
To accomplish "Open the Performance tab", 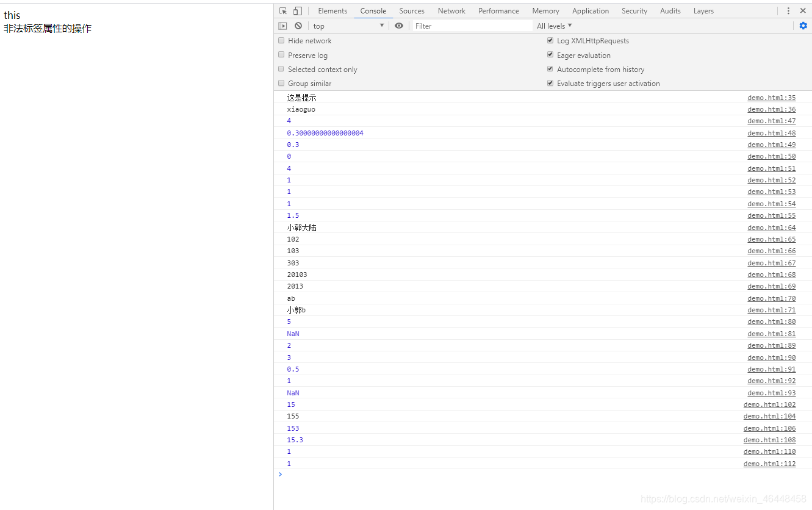I will pos(499,11).
